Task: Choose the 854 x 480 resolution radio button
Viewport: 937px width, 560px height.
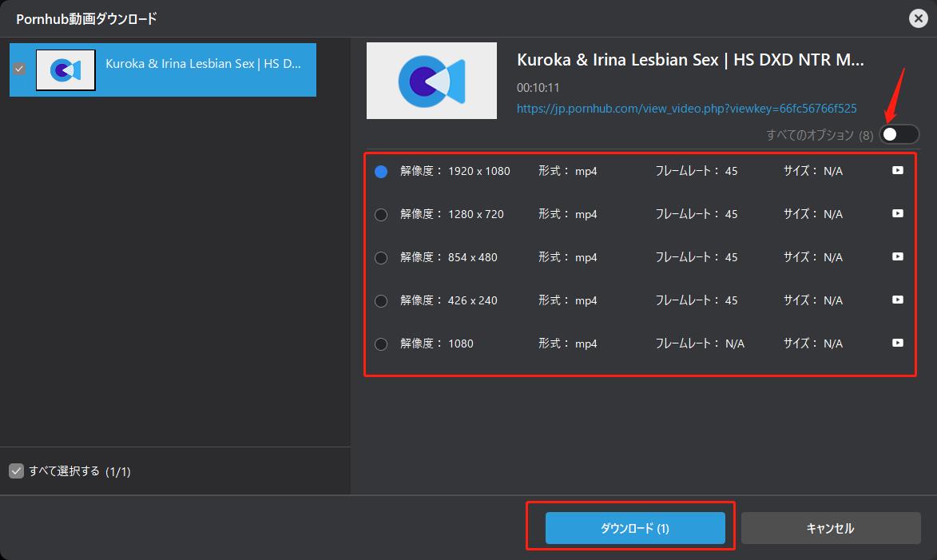Action: pyautogui.click(x=381, y=257)
